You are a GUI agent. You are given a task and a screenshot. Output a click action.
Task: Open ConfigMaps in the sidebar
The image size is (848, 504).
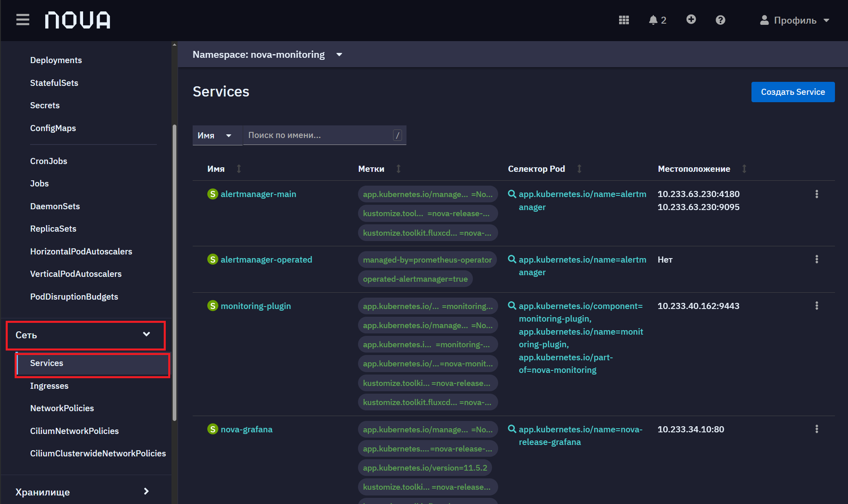pos(53,128)
